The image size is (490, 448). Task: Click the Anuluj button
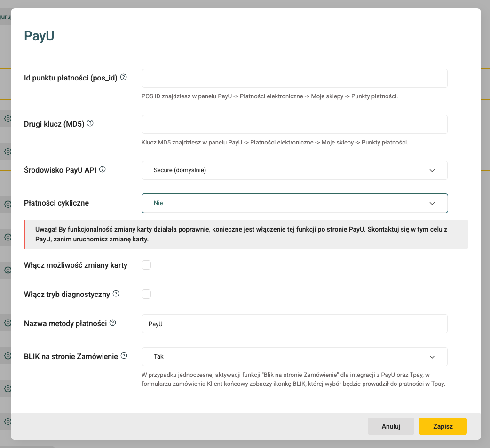pos(391,426)
